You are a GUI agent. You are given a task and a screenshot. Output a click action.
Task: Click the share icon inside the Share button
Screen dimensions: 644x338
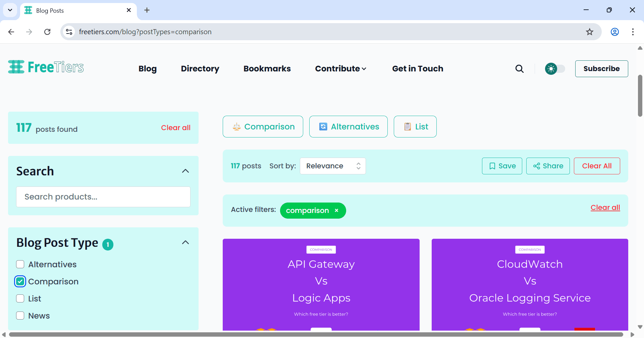[536, 166]
